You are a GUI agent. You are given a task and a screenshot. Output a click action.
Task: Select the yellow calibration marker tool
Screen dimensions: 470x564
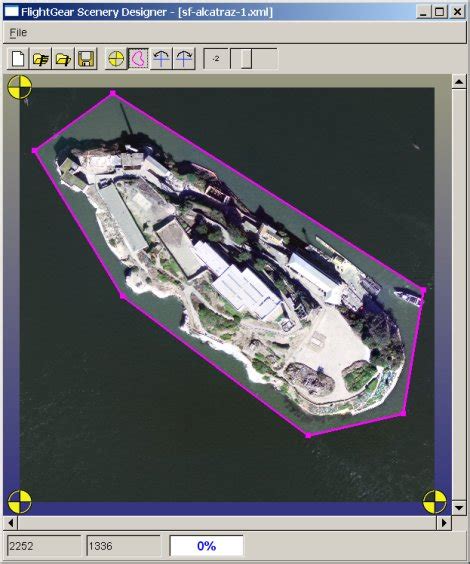116,59
